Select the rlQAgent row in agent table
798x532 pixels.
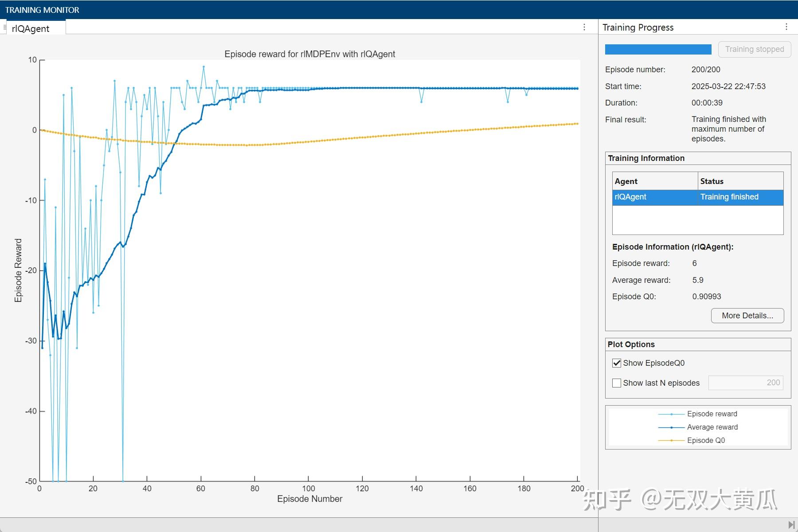point(698,197)
